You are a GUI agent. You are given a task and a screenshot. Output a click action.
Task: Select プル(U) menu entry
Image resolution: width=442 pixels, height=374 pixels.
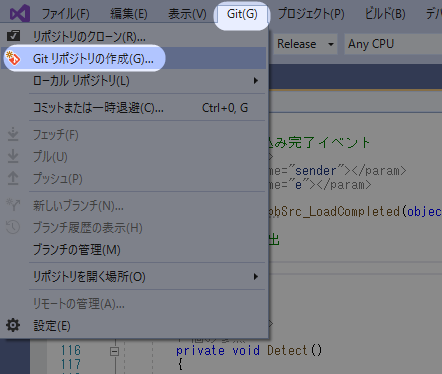click(133, 157)
